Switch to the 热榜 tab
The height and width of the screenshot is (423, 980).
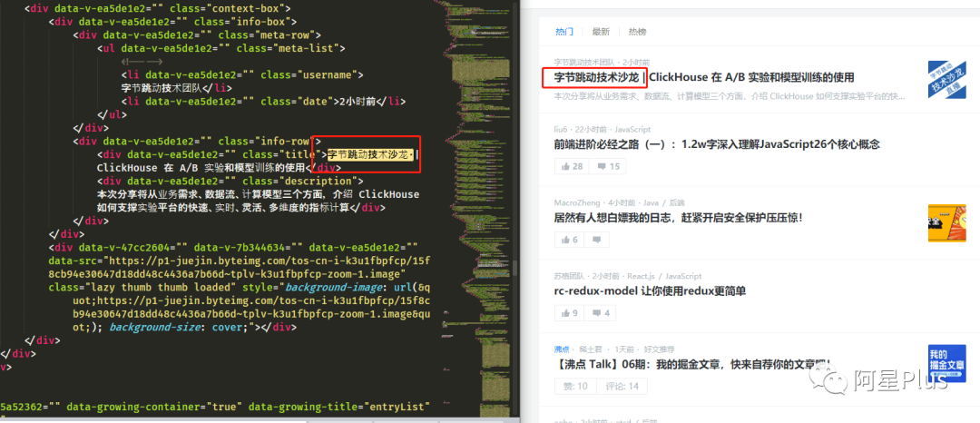pyautogui.click(x=638, y=32)
